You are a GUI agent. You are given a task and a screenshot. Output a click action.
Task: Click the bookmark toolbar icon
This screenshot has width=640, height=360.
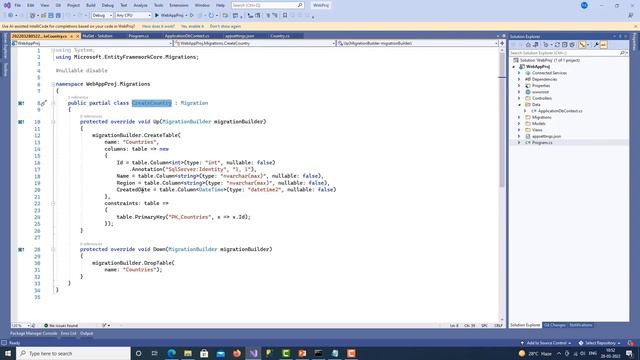[285, 15]
